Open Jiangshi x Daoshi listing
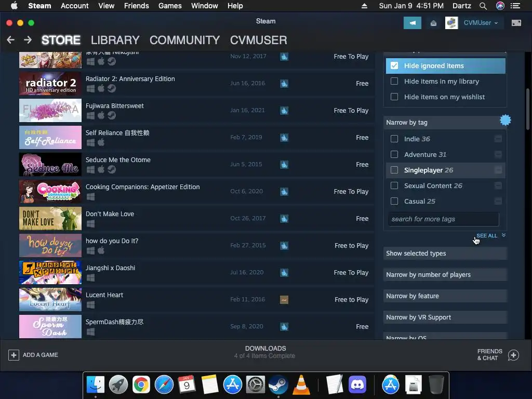Viewport: 532px width, 399px height. point(197,272)
